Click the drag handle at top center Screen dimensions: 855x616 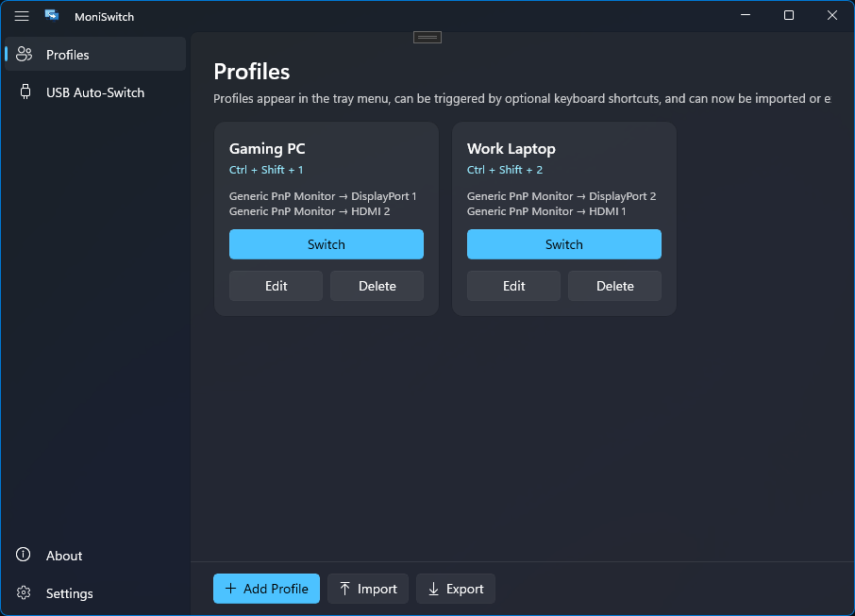pos(427,37)
